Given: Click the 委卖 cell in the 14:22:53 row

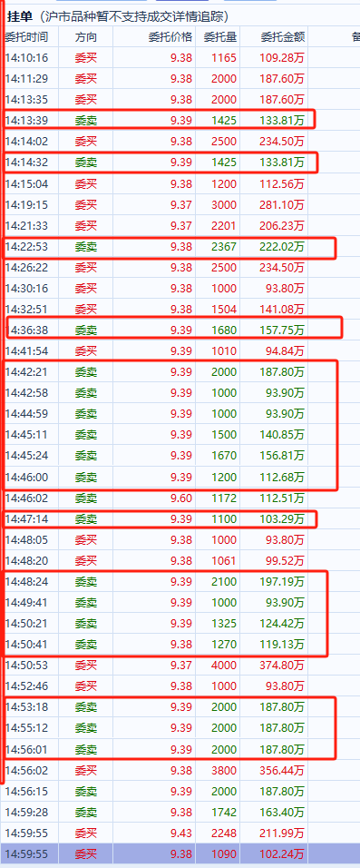Looking at the screenshot, I should coord(86,247).
